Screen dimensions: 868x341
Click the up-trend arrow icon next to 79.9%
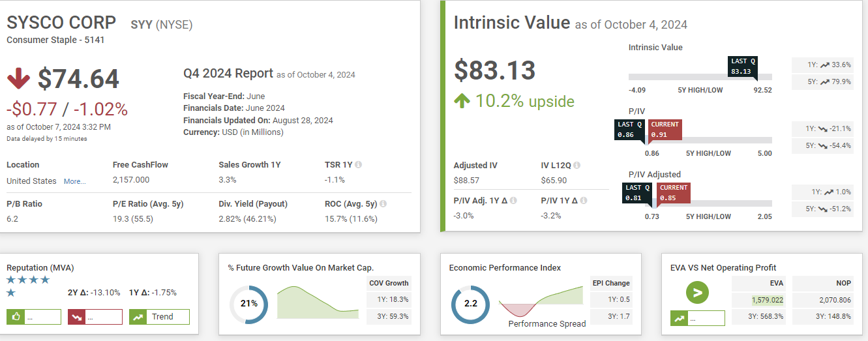(x=824, y=82)
